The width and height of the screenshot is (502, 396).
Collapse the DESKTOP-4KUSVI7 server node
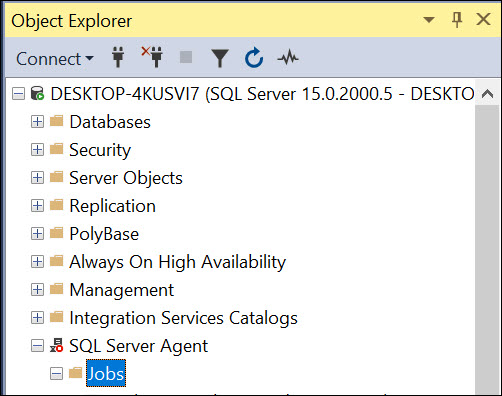(x=18, y=94)
